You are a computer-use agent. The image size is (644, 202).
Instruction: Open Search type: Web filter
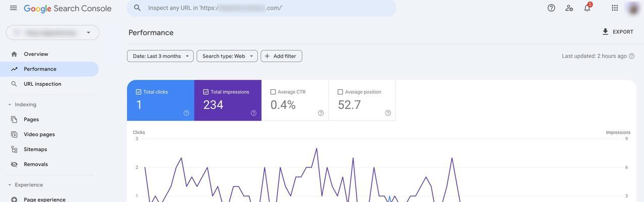(x=227, y=56)
